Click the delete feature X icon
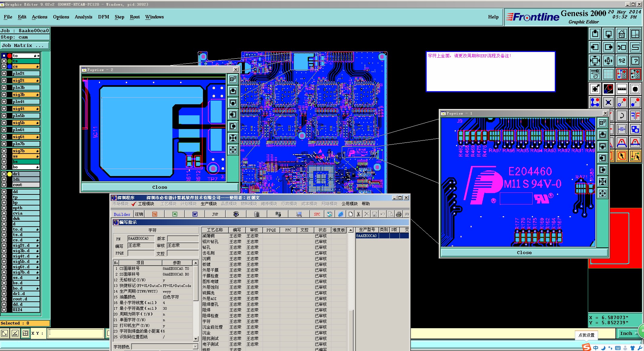The width and height of the screenshot is (644, 351). (608, 102)
